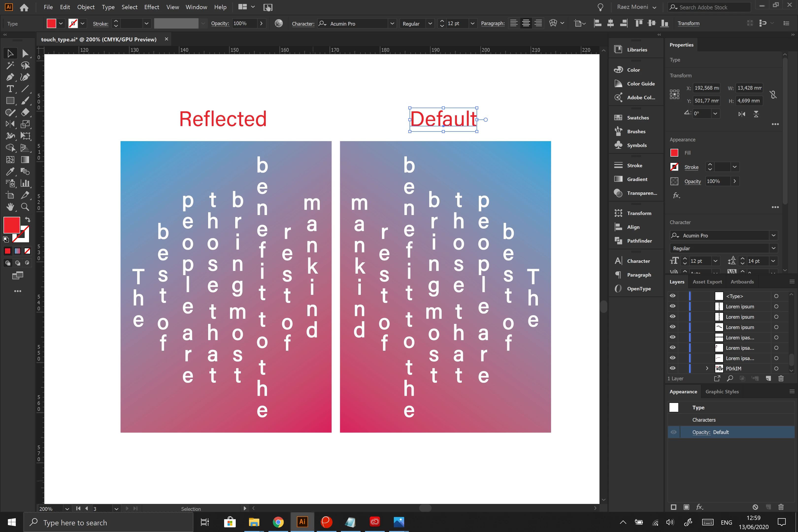
Task: Open the Effect menu
Action: click(151, 7)
